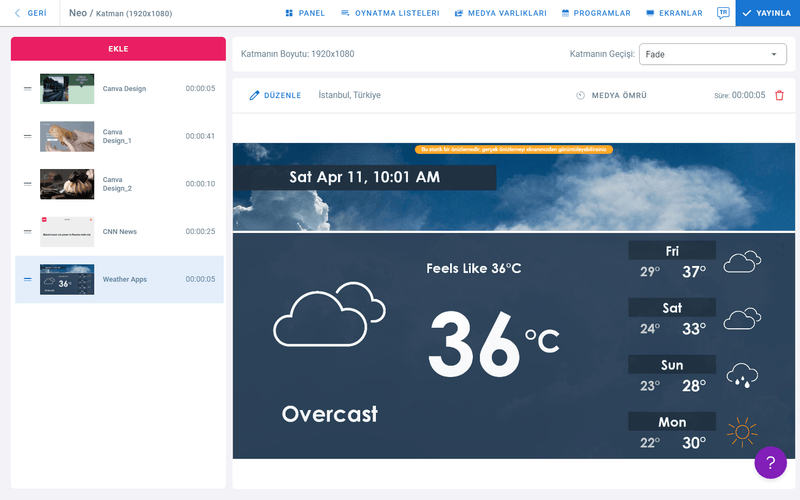The height and width of the screenshot is (500, 800).
Task: Click the orange static preview notice
Action: click(514, 149)
